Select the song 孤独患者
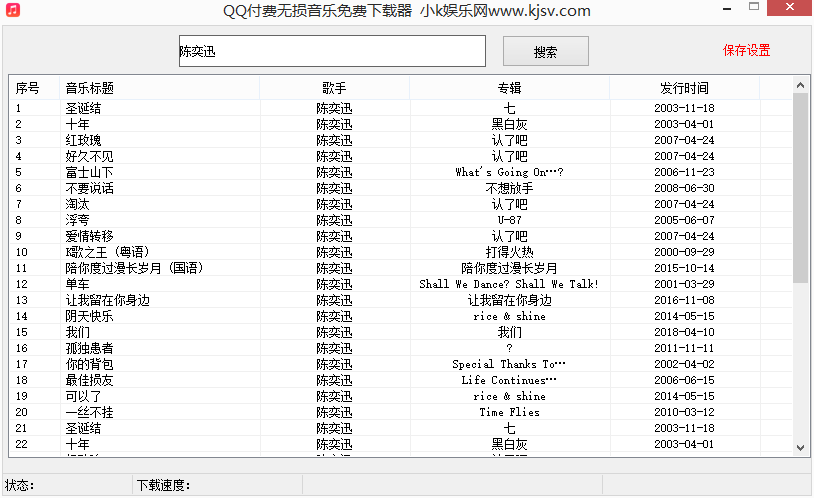 point(89,348)
